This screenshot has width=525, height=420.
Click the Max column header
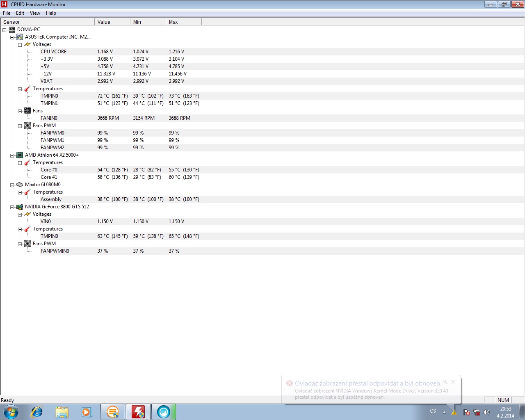coord(184,22)
